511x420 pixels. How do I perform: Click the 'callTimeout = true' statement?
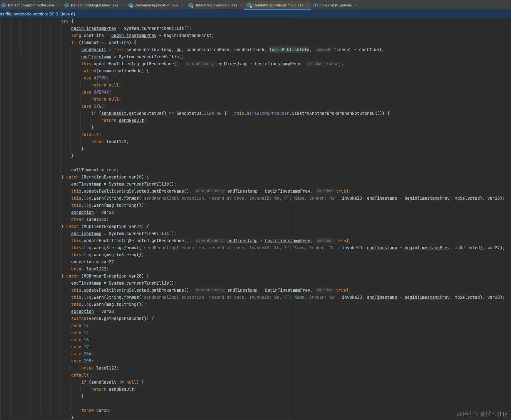click(95, 170)
